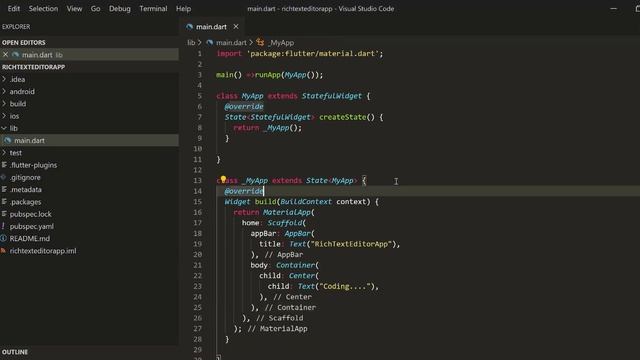Click Scaffold on line 17

tap(284, 223)
